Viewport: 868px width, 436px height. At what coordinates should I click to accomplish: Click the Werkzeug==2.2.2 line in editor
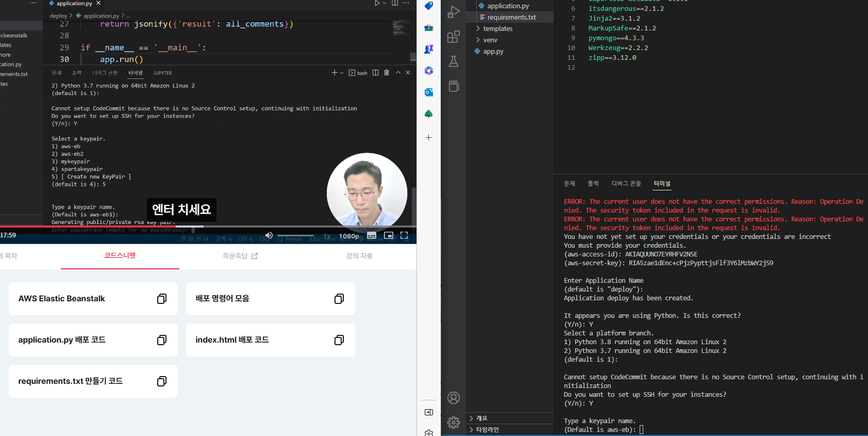point(618,48)
